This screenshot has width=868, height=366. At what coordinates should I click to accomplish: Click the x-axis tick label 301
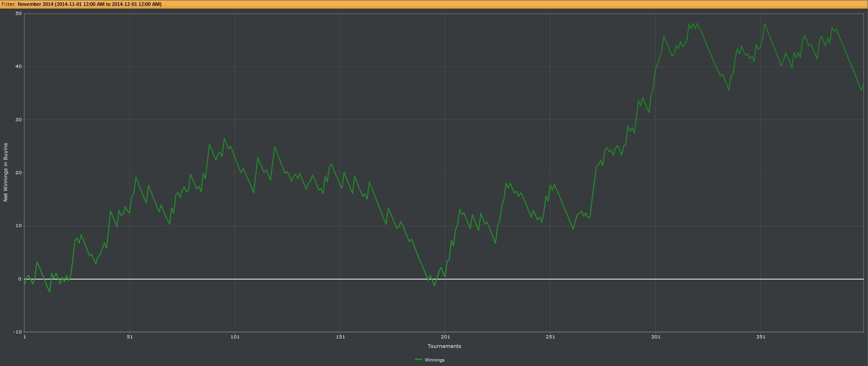656,337
